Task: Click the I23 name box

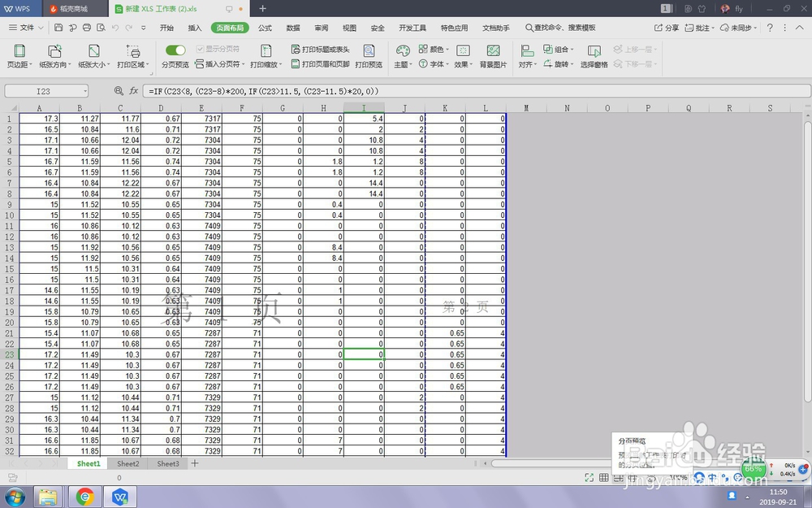Action: click(44, 91)
